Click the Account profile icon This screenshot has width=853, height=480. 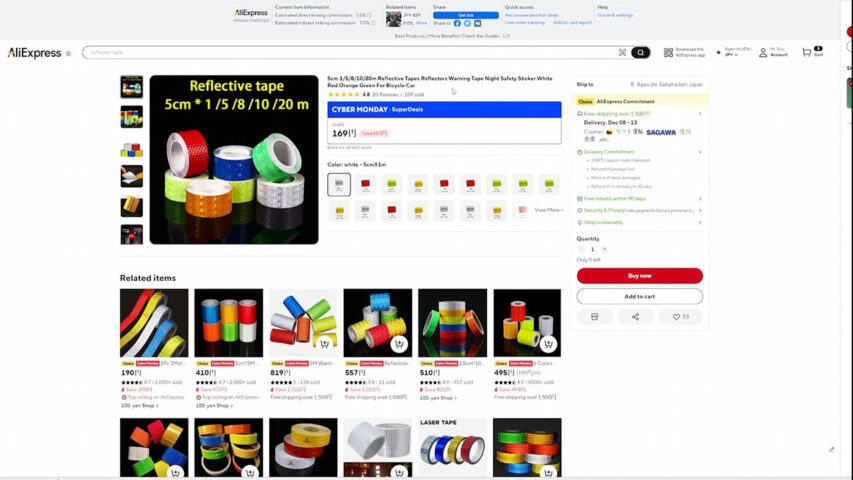click(763, 52)
